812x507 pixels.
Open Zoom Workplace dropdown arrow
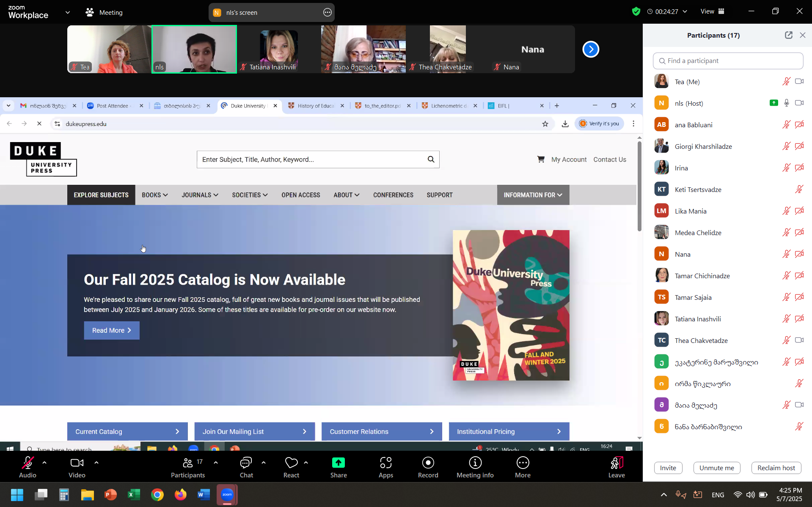[x=68, y=13]
